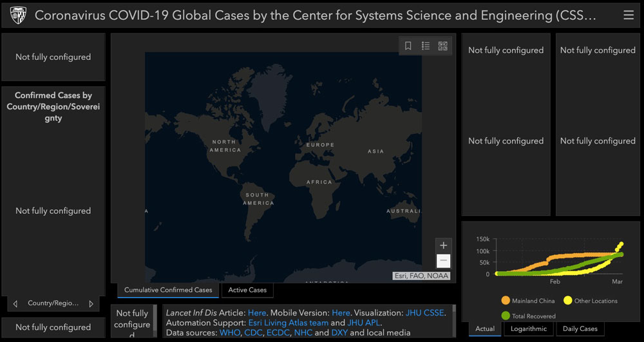Viewport: 644px width, 342px height.
Task: Switch to Active Cases map tab
Action: click(x=247, y=290)
